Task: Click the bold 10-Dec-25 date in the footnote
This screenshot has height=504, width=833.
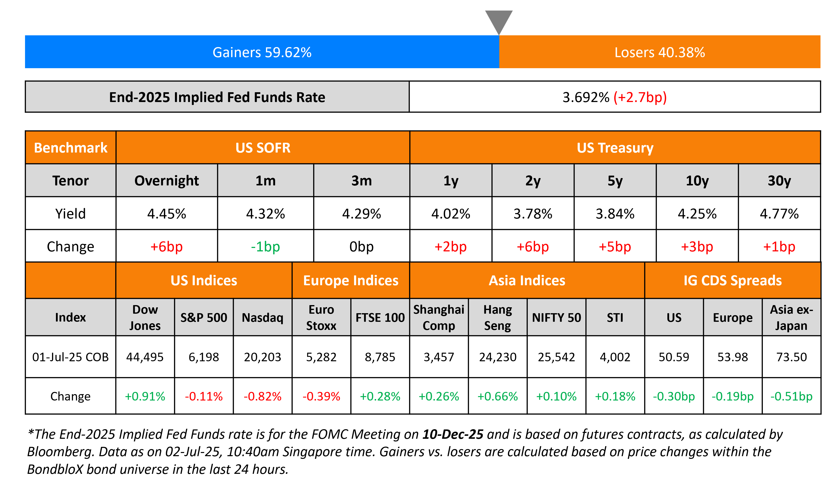Action: point(453,434)
